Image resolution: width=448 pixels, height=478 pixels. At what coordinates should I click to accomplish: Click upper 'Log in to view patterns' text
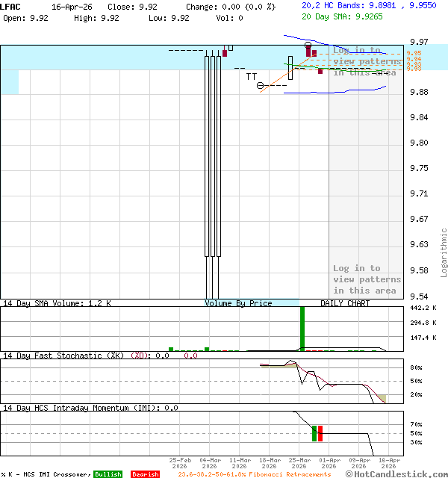click(x=366, y=61)
